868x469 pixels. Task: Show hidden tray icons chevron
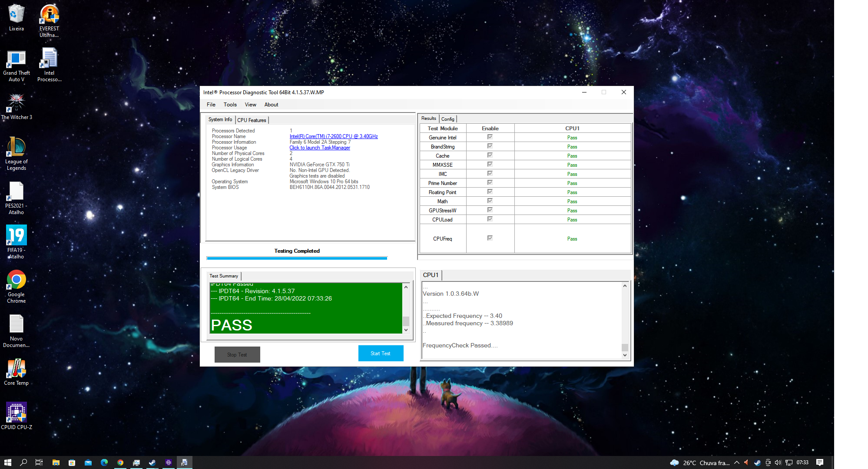click(x=737, y=462)
